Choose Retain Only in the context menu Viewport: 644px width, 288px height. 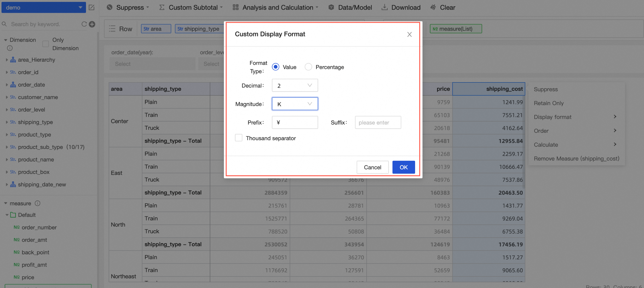point(549,103)
